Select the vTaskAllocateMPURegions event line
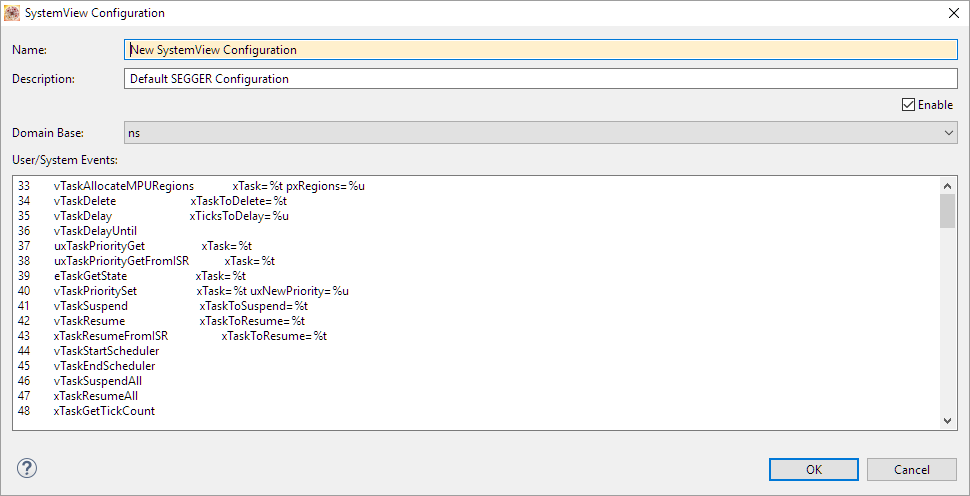This screenshot has width=970, height=496. 123,186
